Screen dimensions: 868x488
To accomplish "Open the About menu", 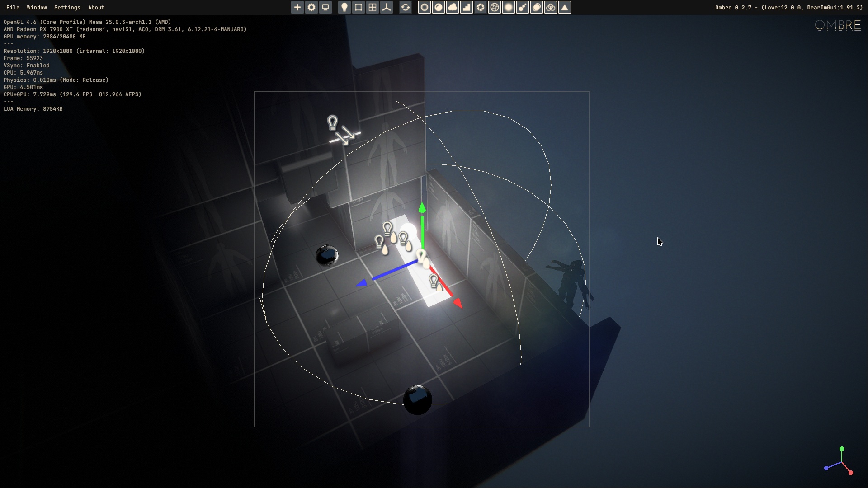I will click(x=96, y=7).
